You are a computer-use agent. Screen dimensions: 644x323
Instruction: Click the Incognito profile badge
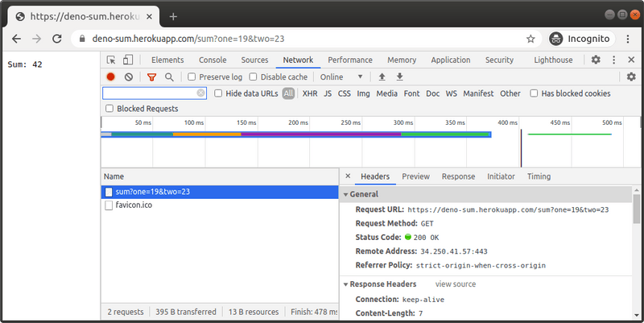[x=581, y=39]
